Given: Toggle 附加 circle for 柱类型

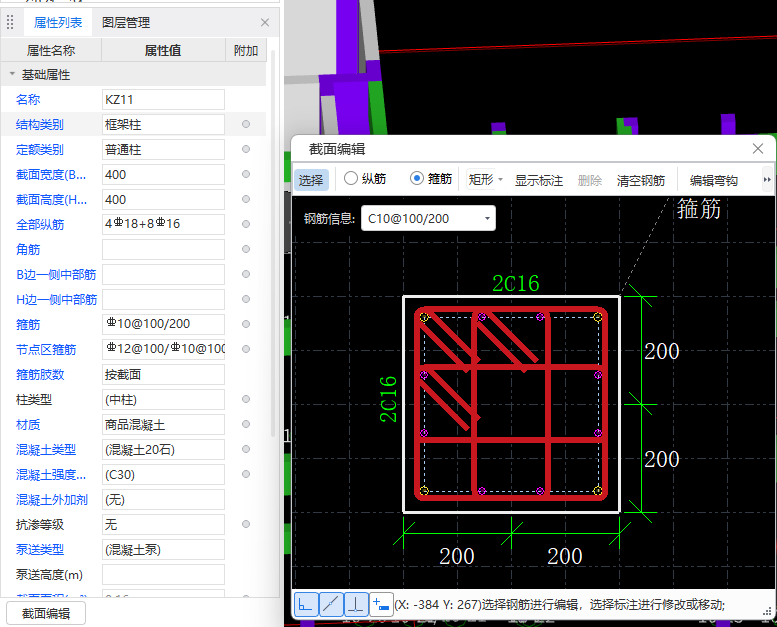Looking at the screenshot, I should click(x=246, y=399).
